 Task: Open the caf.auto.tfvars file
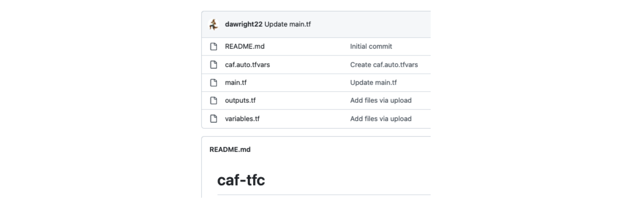click(248, 65)
